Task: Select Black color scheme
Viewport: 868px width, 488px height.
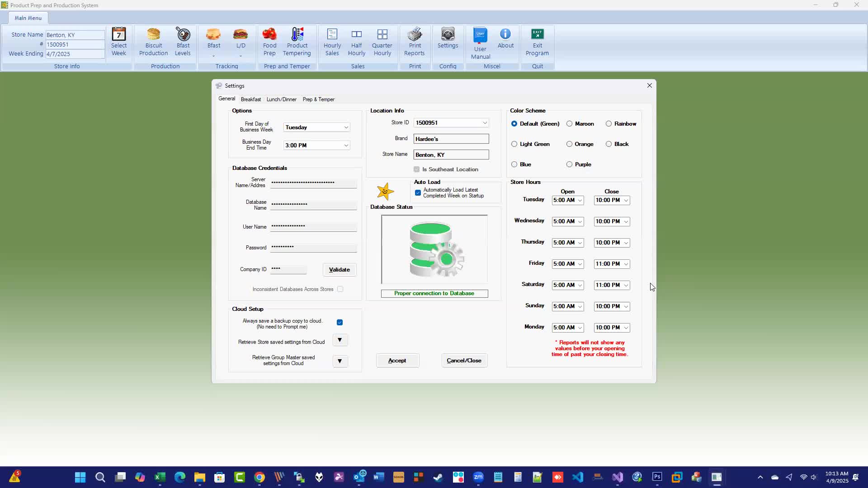Action: pyautogui.click(x=609, y=144)
